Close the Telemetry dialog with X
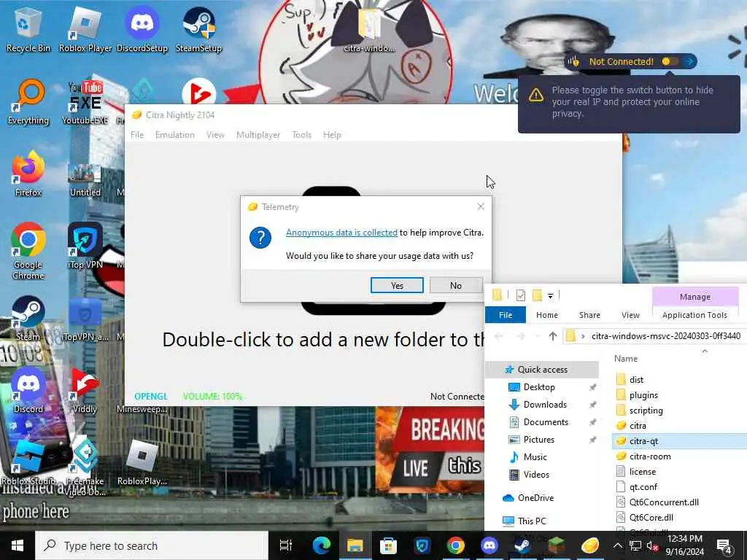Image resolution: width=747 pixels, height=560 pixels. (481, 206)
